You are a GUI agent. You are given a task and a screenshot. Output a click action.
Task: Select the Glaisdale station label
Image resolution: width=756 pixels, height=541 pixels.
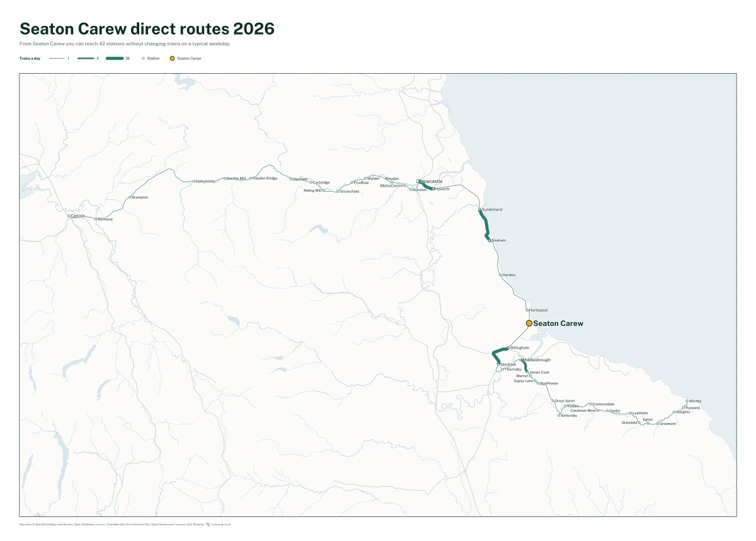pos(629,422)
